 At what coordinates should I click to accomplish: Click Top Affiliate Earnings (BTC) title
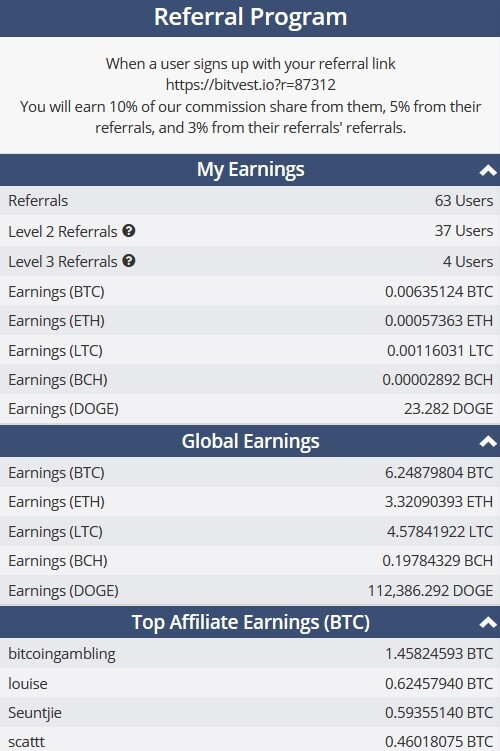[250, 622]
